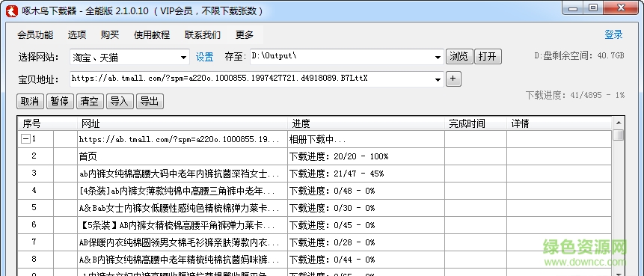Click the woodpecker app icon in title bar

coord(11,10)
